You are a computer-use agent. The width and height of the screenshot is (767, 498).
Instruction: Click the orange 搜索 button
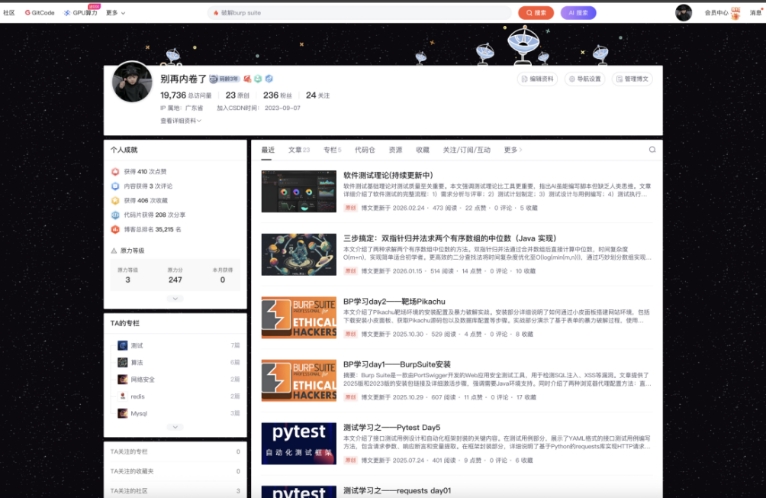536,13
